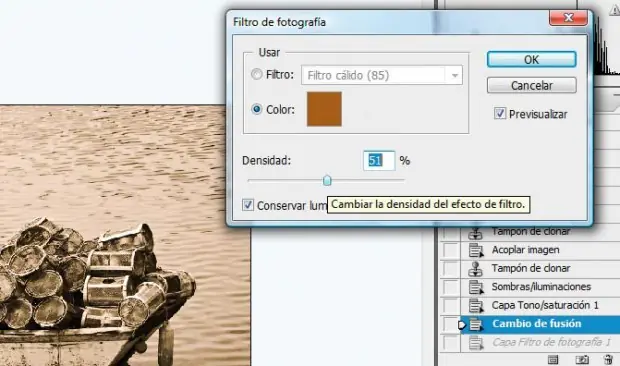
Task: Open the orange filter color swatch
Action: (x=324, y=109)
